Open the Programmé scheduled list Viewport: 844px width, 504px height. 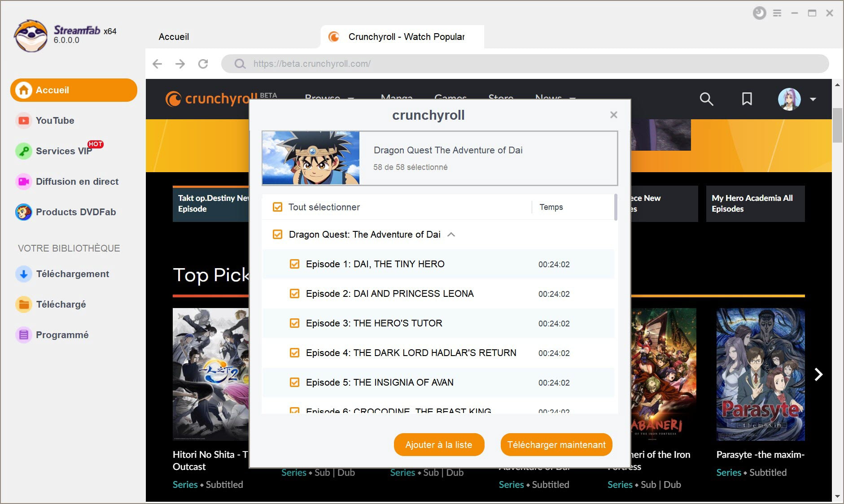pyautogui.click(x=52, y=335)
